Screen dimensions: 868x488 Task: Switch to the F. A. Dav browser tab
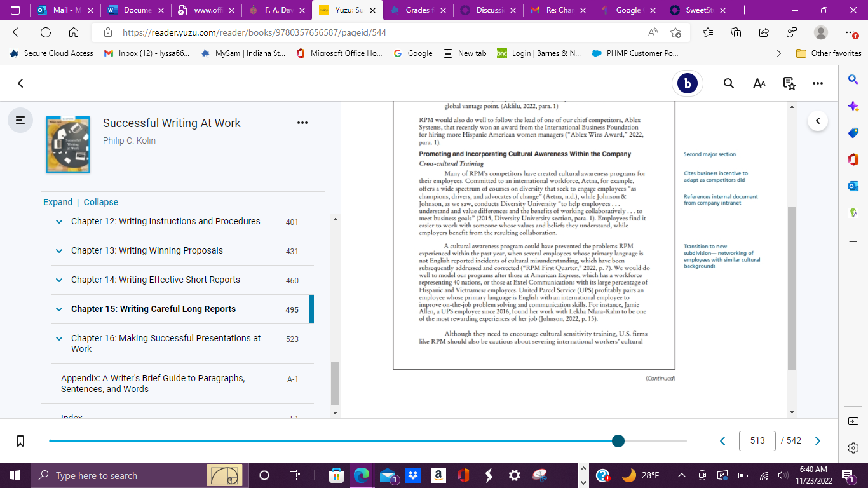(275, 10)
